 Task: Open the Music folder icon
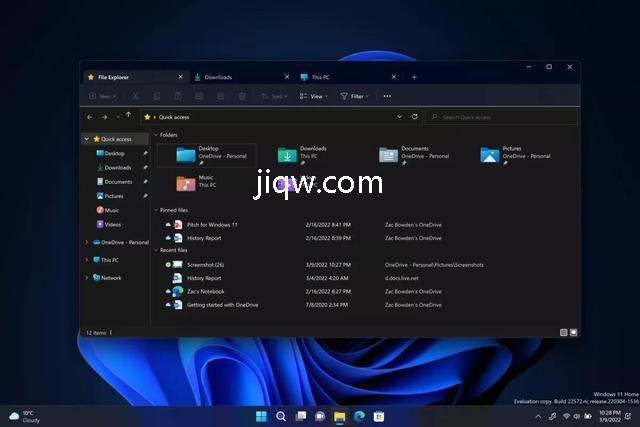tap(186, 183)
